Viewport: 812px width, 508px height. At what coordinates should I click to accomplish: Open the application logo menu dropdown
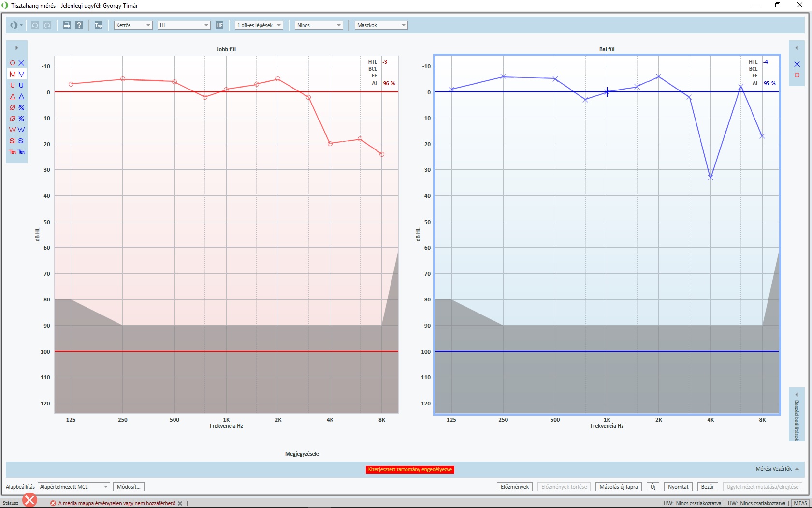(x=16, y=25)
